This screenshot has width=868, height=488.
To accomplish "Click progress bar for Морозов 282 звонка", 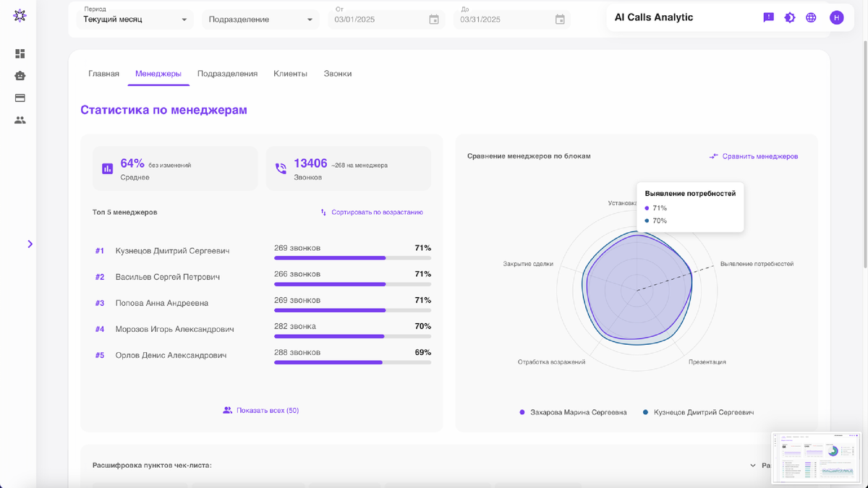I will (x=352, y=335).
